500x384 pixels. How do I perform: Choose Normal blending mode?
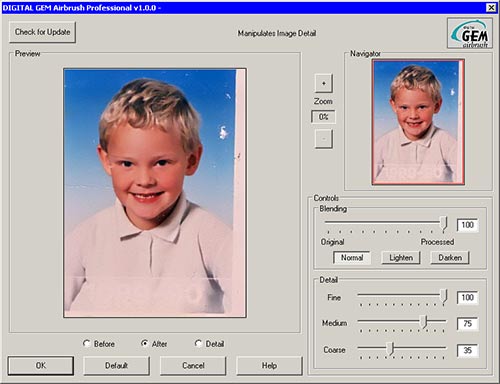pos(352,258)
